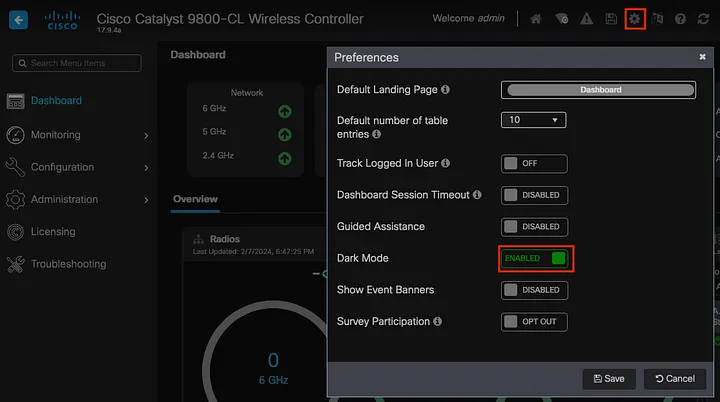
Task: Open the default table entries dropdown
Action: tap(533, 120)
